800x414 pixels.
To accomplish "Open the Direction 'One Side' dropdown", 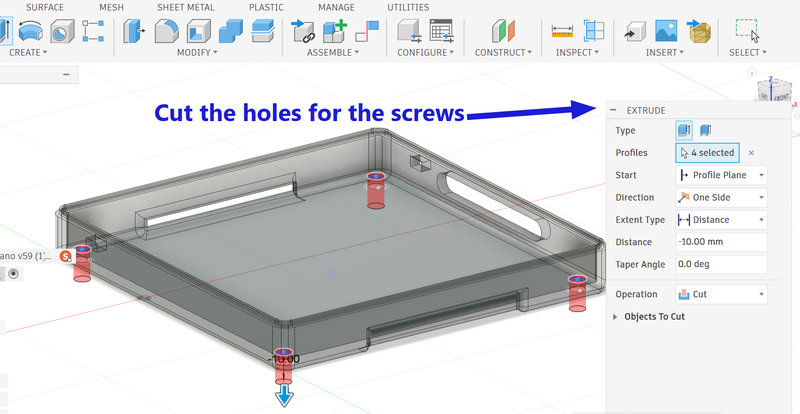I will coord(721,198).
